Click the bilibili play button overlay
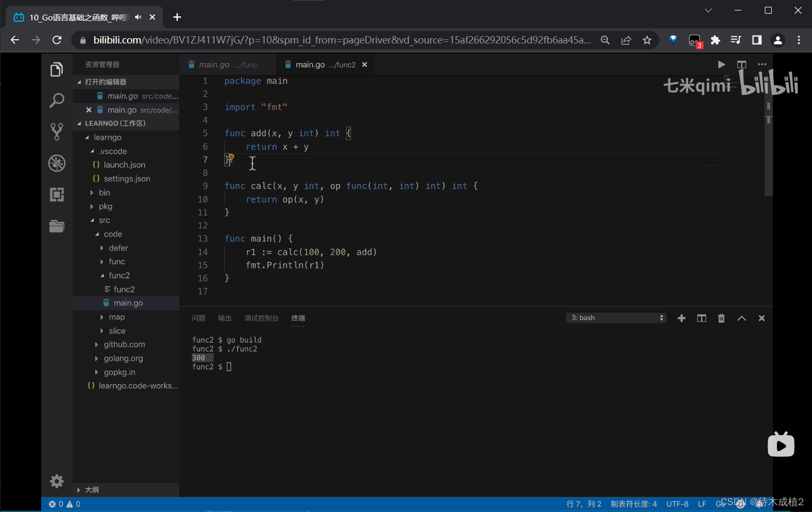Screen dimensions: 812x512 [x=781, y=444]
